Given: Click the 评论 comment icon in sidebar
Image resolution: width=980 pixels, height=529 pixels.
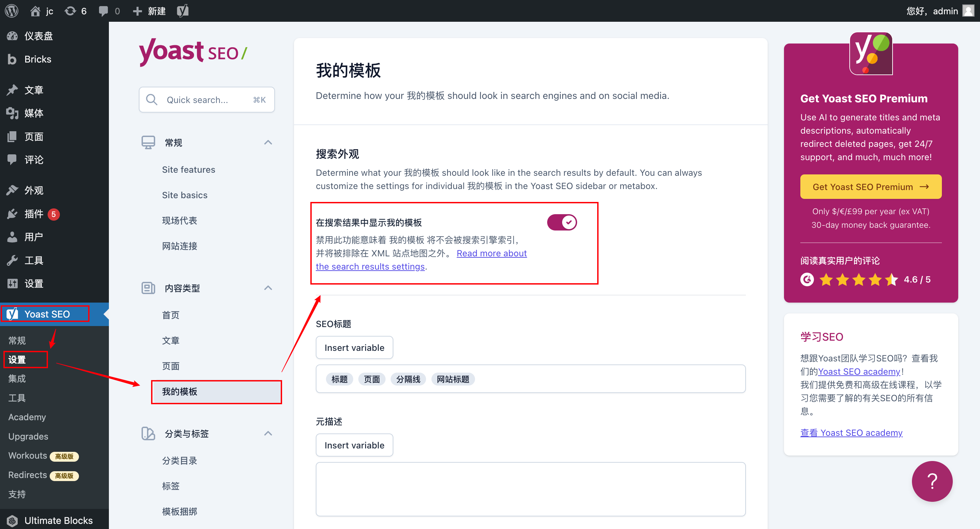Looking at the screenshot, I should (12, 159).
